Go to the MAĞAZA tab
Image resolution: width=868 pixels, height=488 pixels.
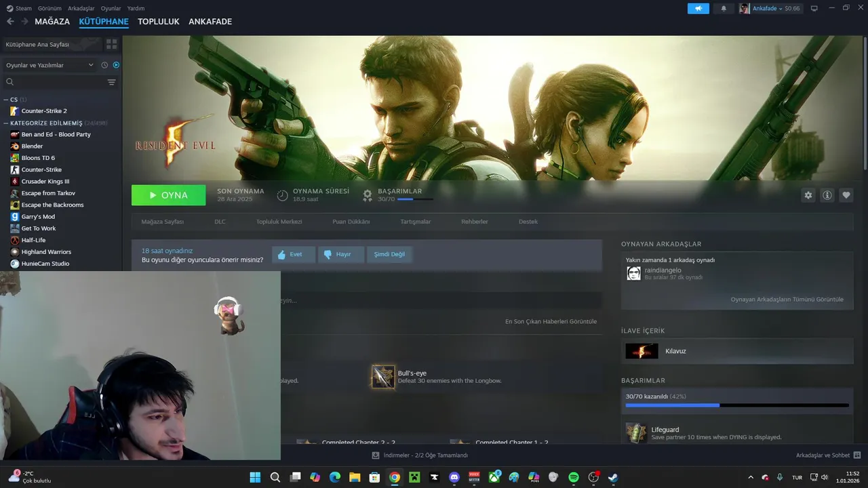click(52, 22)
